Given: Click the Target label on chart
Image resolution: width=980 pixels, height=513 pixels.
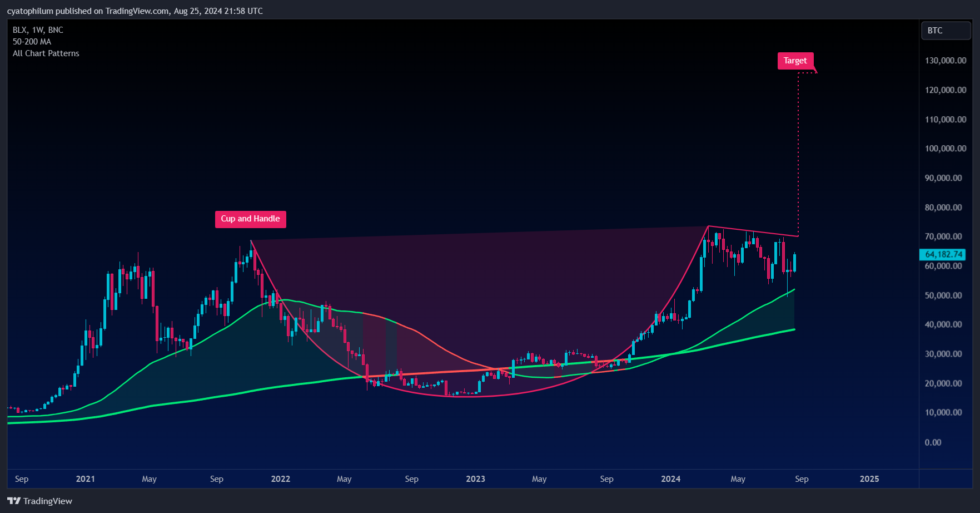Looking at the screenshot, I should click(795, 61).
